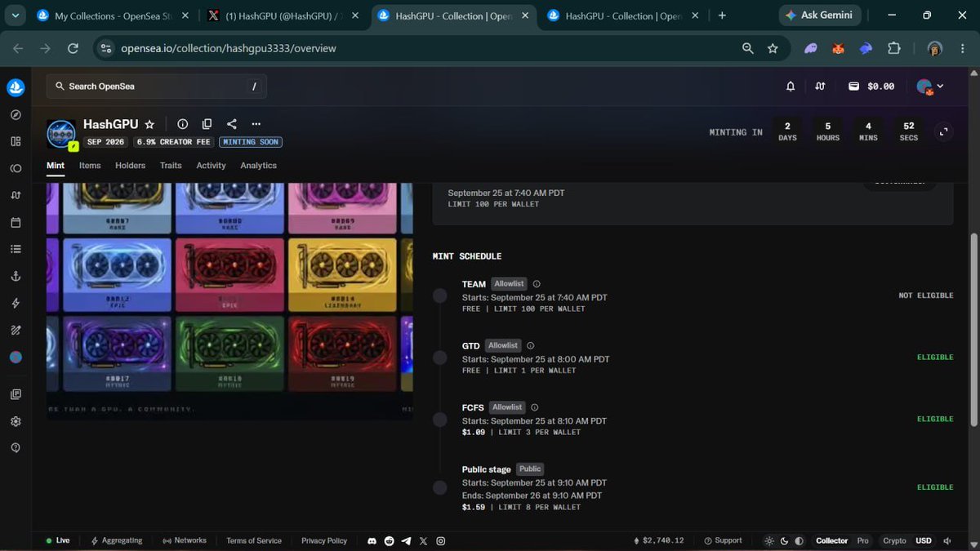Open the blue profile circle in sidebar
The image size is (980, 551).
[16, 358]
